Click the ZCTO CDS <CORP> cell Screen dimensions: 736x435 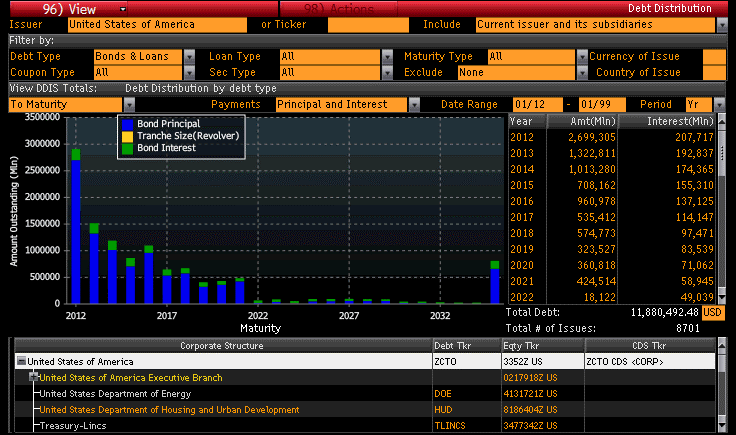tap(650, 362)
